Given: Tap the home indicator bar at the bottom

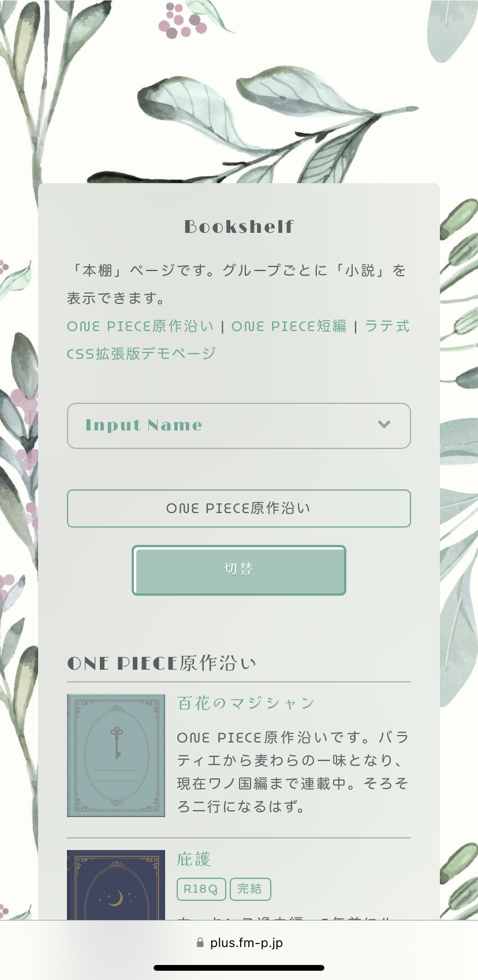Looking at the screenshot, I should tap(239, 968).
